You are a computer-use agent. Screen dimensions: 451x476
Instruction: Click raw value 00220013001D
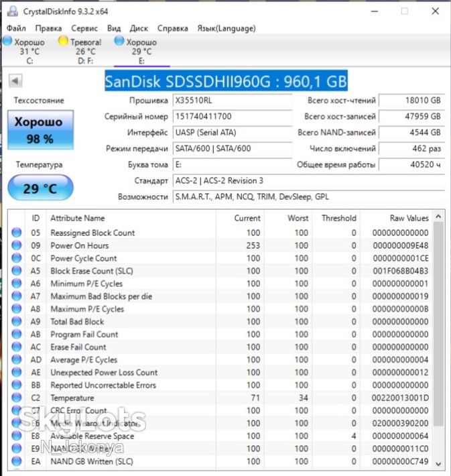pyautogui.click(x=400, y=398)
